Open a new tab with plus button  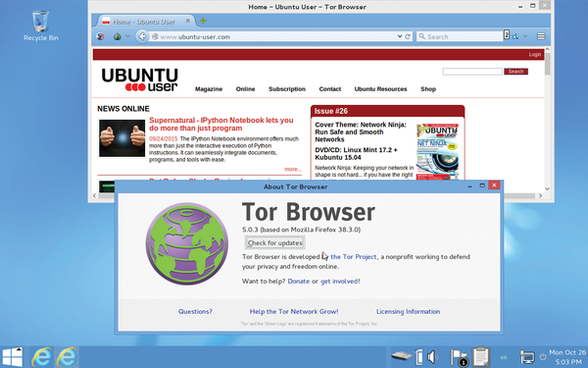203,21
